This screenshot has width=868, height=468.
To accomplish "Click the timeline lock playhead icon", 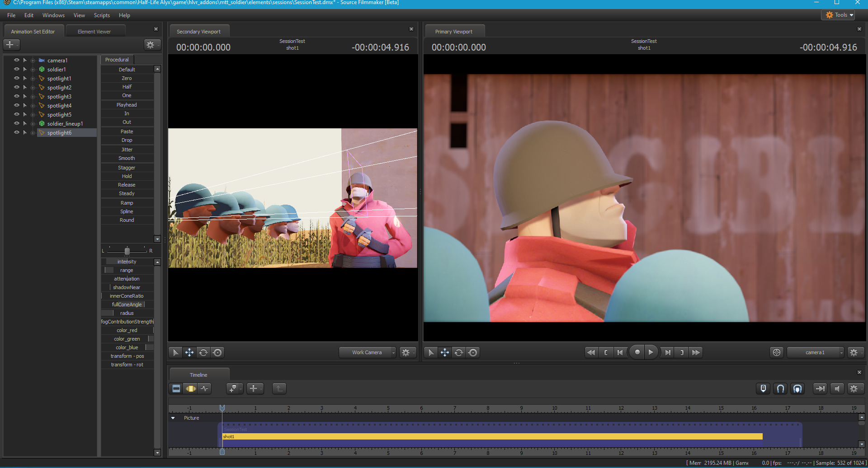I will [x=763, y=388].
